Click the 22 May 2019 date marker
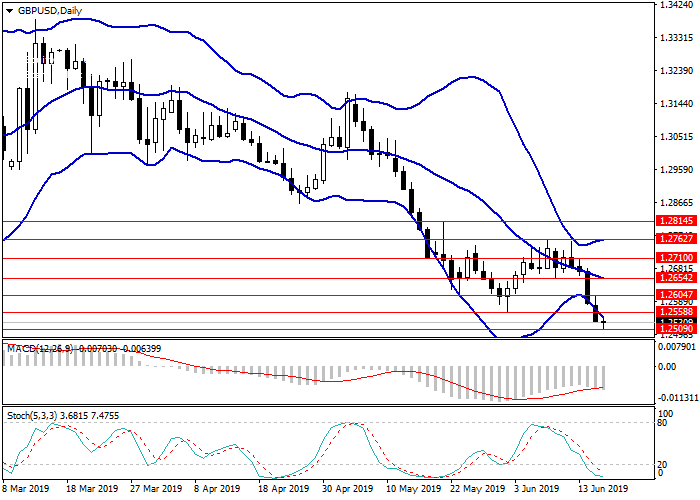Screen dimensions: 700x500 (474, 489)
